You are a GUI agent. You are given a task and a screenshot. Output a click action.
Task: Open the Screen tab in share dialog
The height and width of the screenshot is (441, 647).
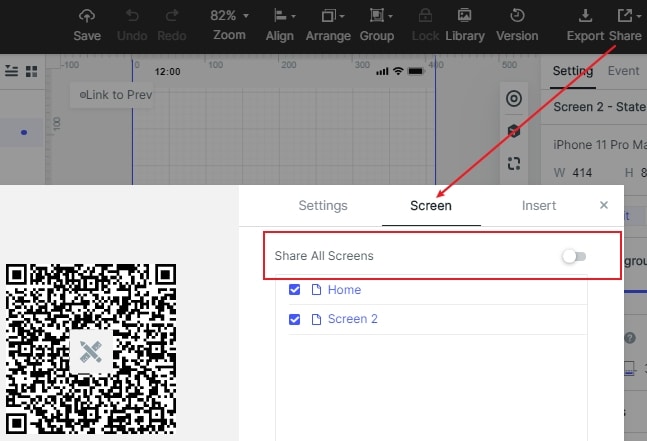(x=431, y=205)
